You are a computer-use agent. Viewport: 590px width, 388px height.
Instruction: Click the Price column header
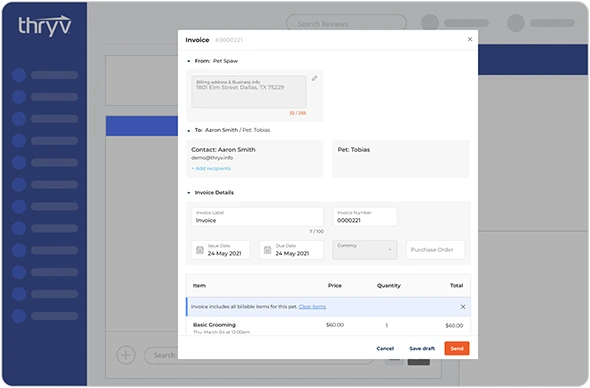click(x=335, y=286)
